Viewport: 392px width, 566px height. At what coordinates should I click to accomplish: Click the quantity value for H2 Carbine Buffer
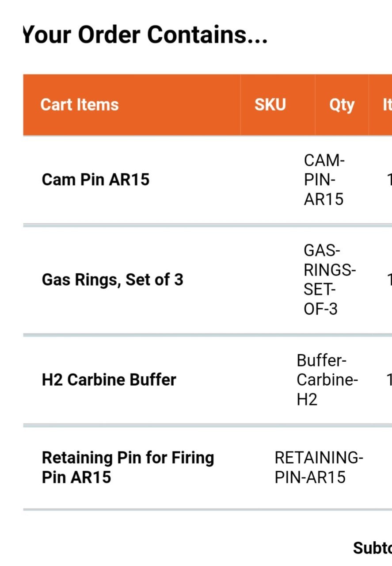389,380
